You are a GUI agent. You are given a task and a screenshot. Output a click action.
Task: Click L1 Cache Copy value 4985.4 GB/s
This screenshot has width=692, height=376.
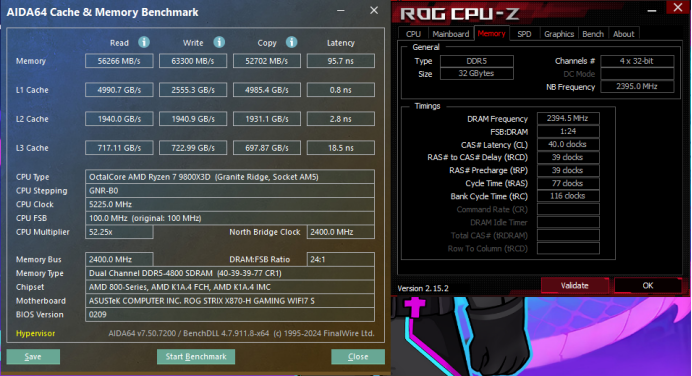coord(267,90)
